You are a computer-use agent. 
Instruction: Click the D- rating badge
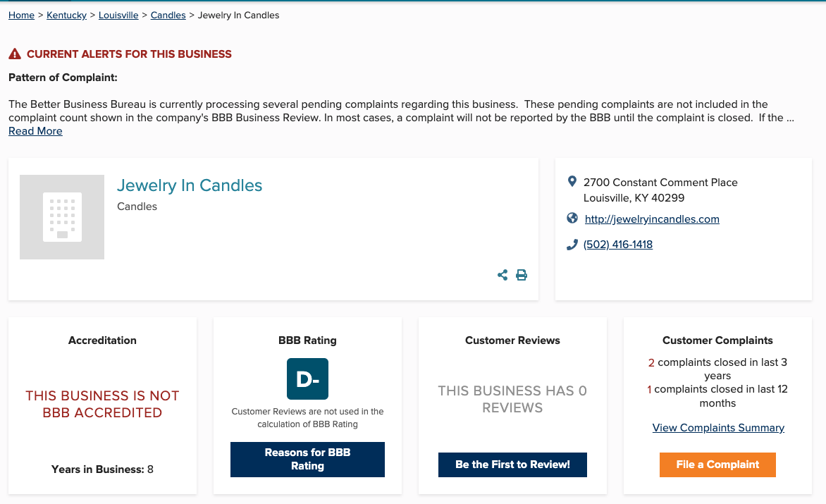click(x=308, y=379)
